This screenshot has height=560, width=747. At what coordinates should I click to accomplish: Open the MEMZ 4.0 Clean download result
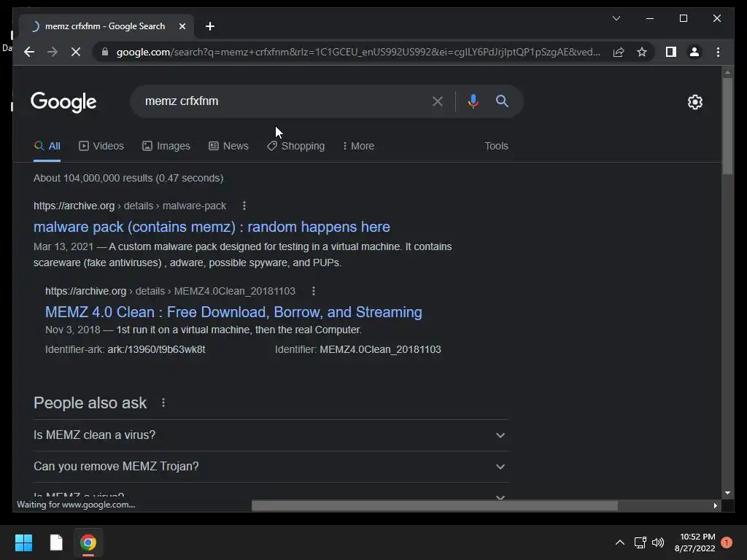[x=233, y=312]
